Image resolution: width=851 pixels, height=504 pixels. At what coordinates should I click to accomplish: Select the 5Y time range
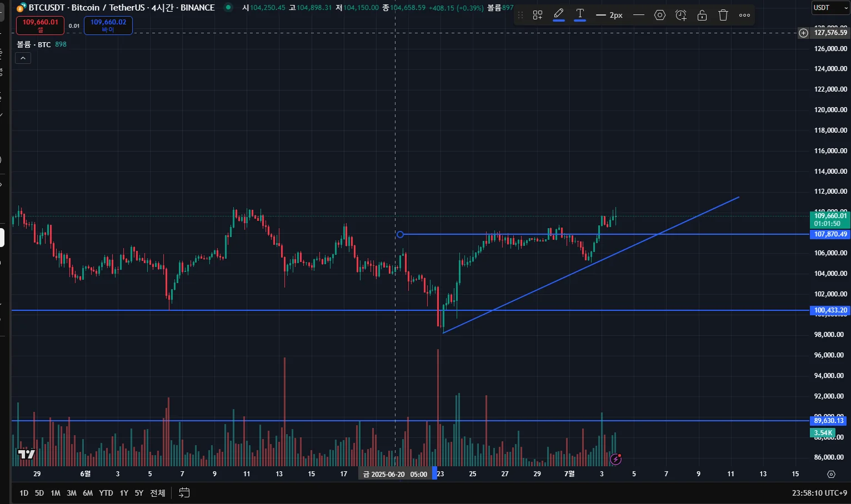[139, 493]
